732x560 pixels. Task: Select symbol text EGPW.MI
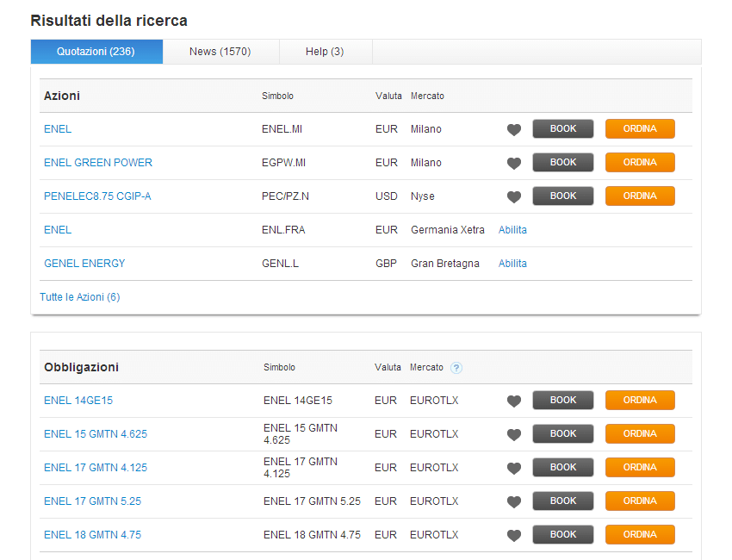[284, 163]
